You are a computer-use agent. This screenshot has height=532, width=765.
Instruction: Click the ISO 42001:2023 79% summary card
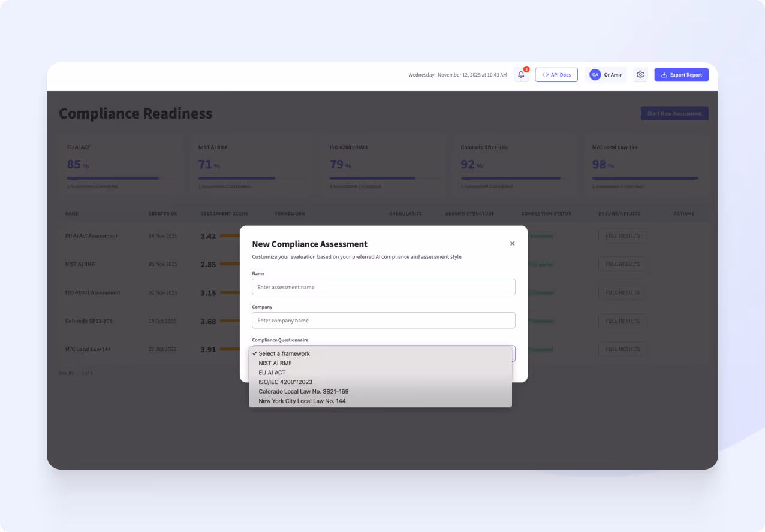(x=383, y=166)
